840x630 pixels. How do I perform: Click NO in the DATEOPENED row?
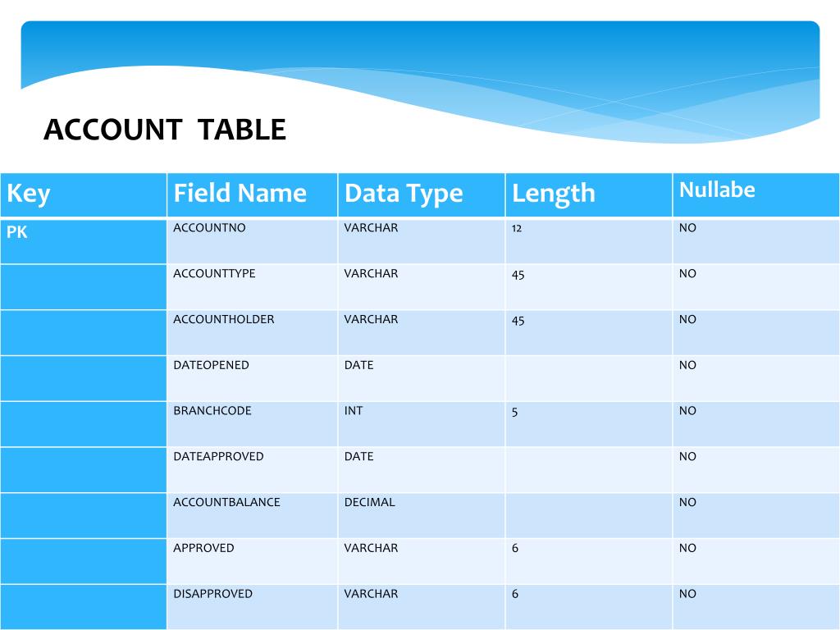pyautogui.click(x=687, y=365)
